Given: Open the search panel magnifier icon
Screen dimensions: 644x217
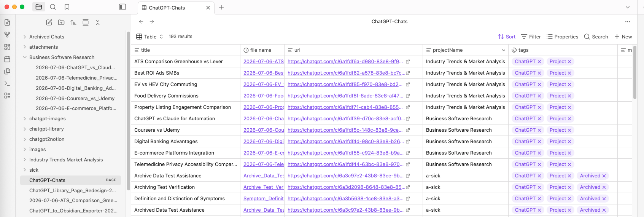Looking at the screenshot, I should click(53, 7).
